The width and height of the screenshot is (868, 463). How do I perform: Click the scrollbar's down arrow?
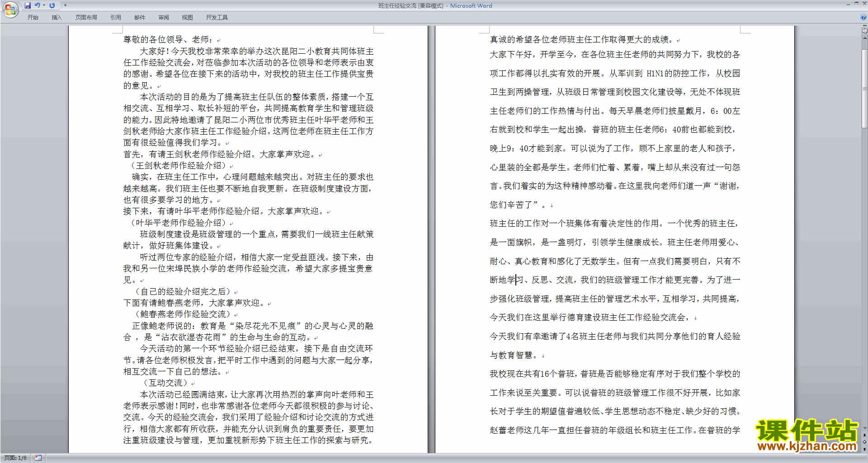[x=865, y=428]
